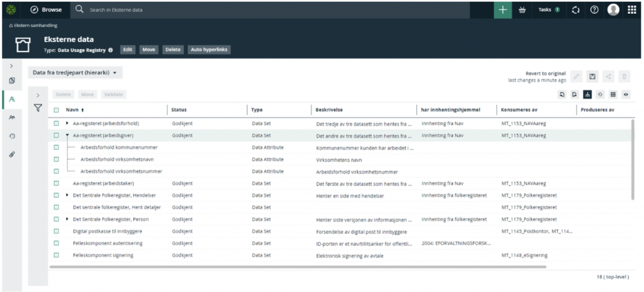The height and width of the screenshot is (292, 644).
Task: Click the save view disk icon
Action: (x=592, y=77)
